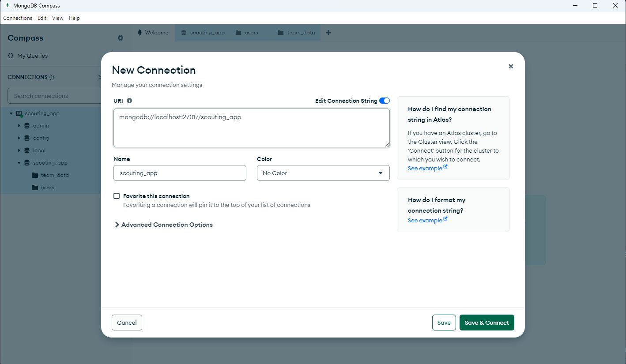Collapse the scouting_app database node

tap(19, 163)
